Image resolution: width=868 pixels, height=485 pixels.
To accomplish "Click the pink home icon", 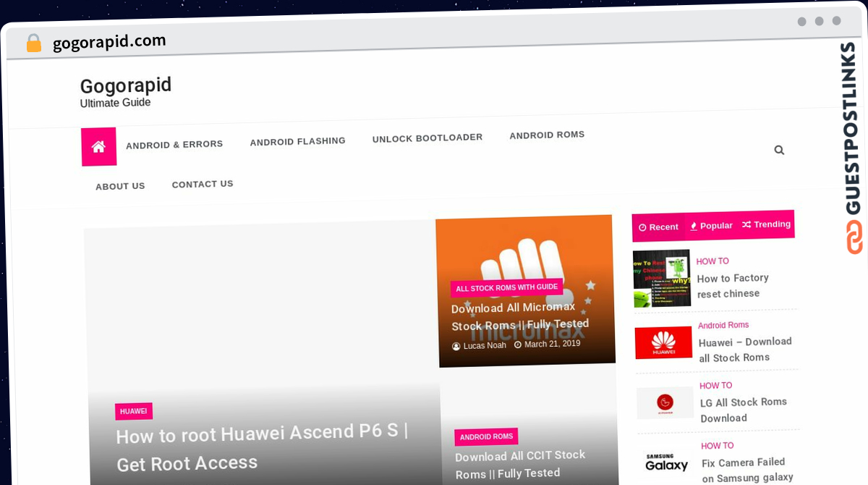I will pos(98,147).
